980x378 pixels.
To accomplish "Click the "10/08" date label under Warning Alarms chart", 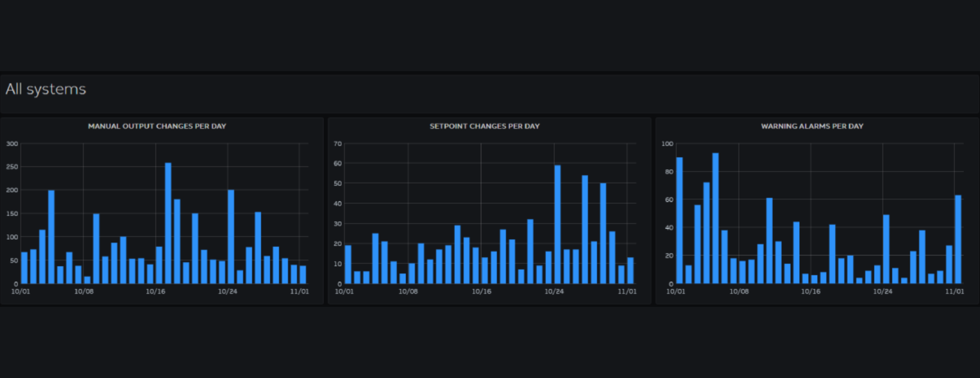I will (x=739, y=291).
